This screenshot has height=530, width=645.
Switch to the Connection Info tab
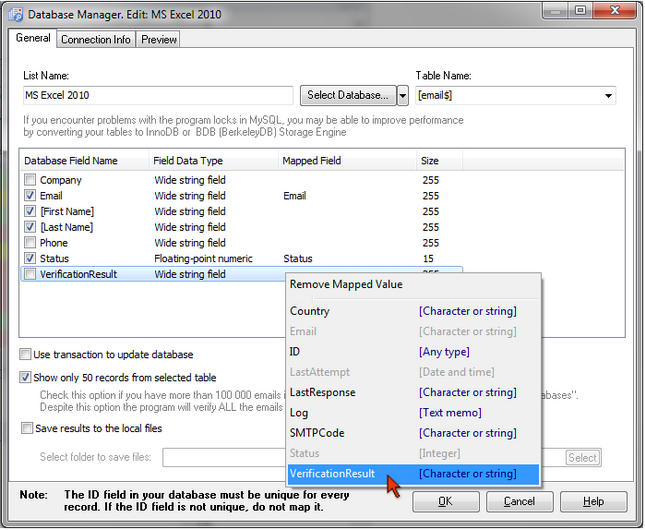point(96,40)
